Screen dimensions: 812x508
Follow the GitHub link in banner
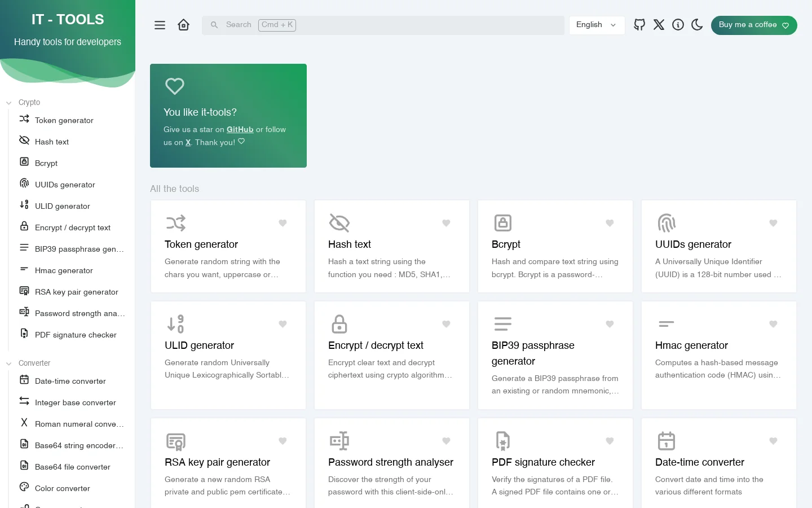coord(240,129)
